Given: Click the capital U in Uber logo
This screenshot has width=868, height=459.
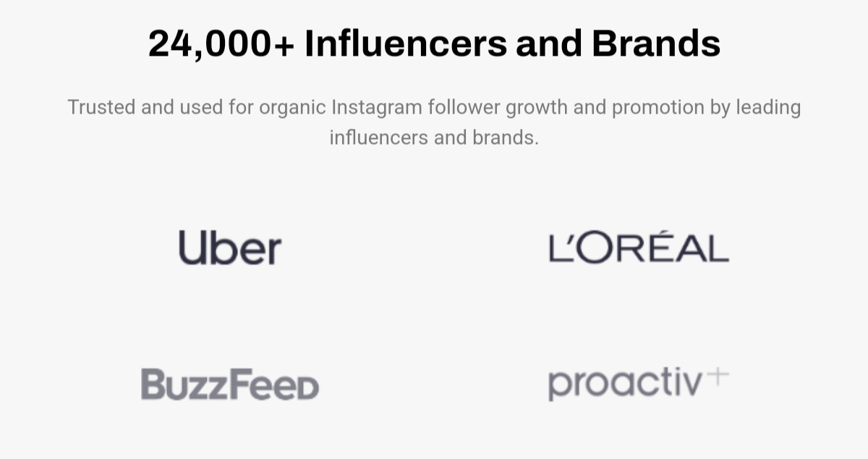Looking at the screenshot, I should click(x=191, y=247).
